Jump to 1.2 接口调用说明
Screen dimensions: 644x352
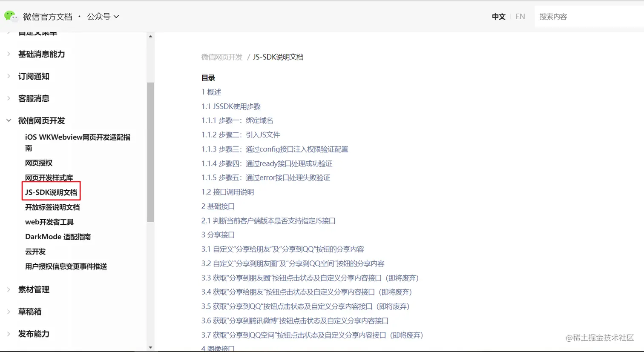[x=227, y=192]
